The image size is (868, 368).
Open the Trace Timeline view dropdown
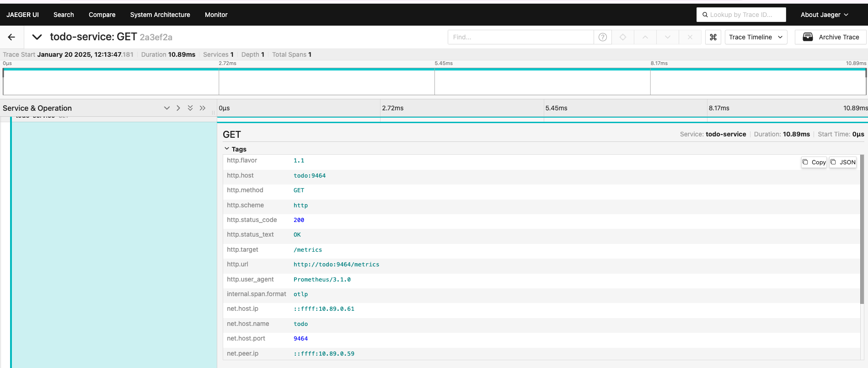(x=755, y=37)
